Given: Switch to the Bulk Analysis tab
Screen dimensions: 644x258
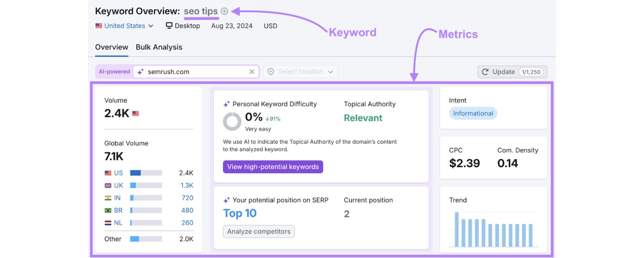Looking at the screenshot, I should (159, 47).
